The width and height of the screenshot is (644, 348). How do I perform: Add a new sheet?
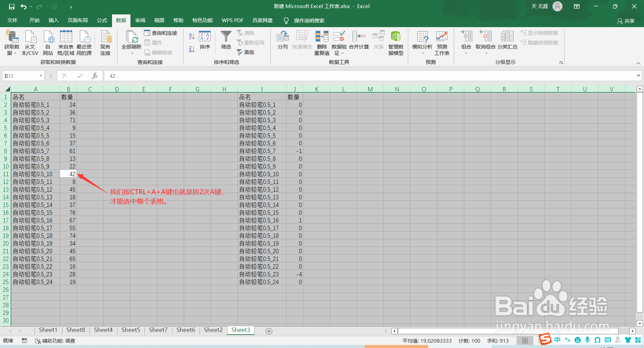click(269, 331)
